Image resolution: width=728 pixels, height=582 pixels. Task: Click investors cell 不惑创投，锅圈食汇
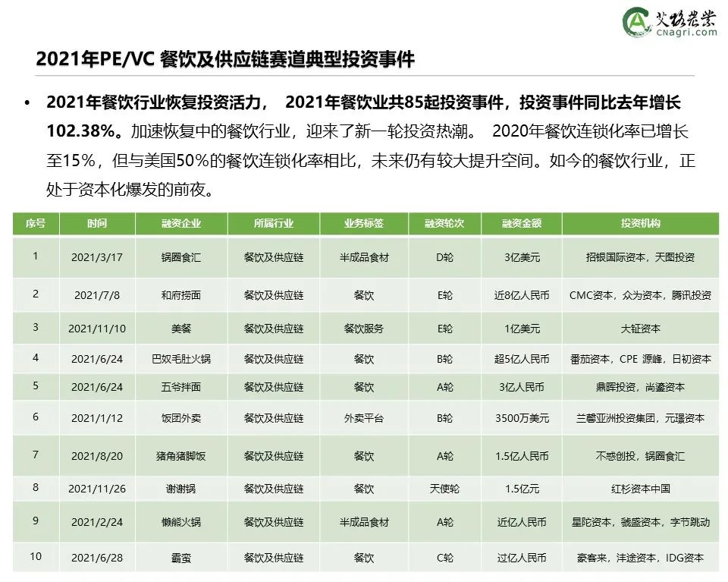pos(641,456)
